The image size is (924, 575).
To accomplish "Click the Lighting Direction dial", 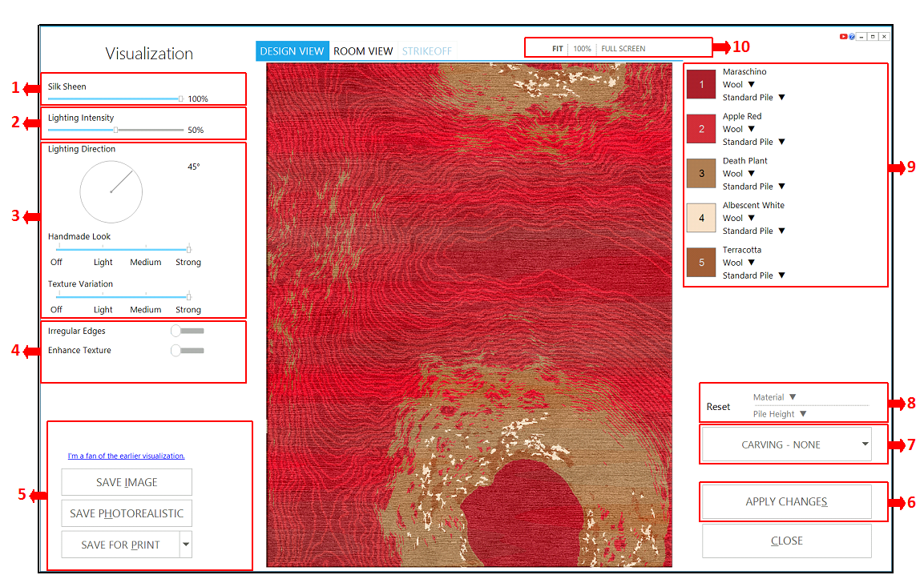I will coord(111,192).
